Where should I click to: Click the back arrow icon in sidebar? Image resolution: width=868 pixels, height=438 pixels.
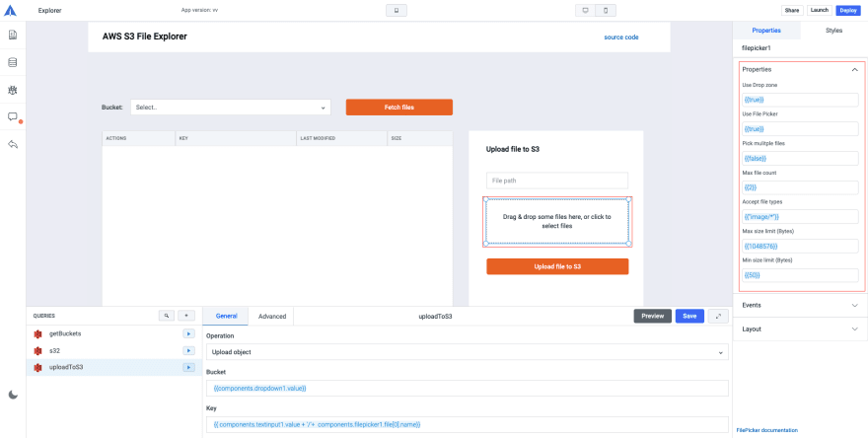pos(13,144)
